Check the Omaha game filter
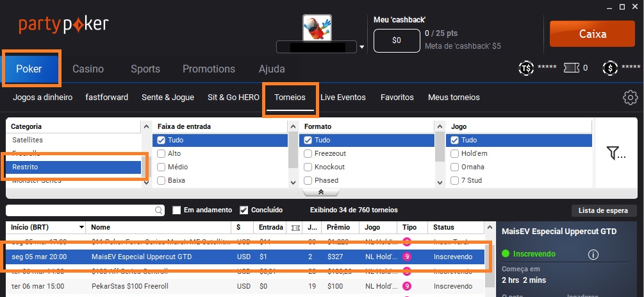This screenshot has width=644, height=297. (454, 167)
